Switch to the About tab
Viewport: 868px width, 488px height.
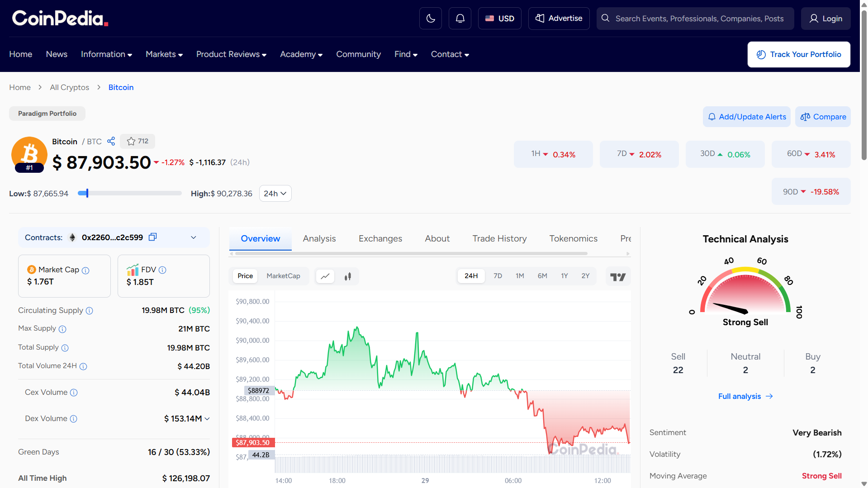[437, 238]
